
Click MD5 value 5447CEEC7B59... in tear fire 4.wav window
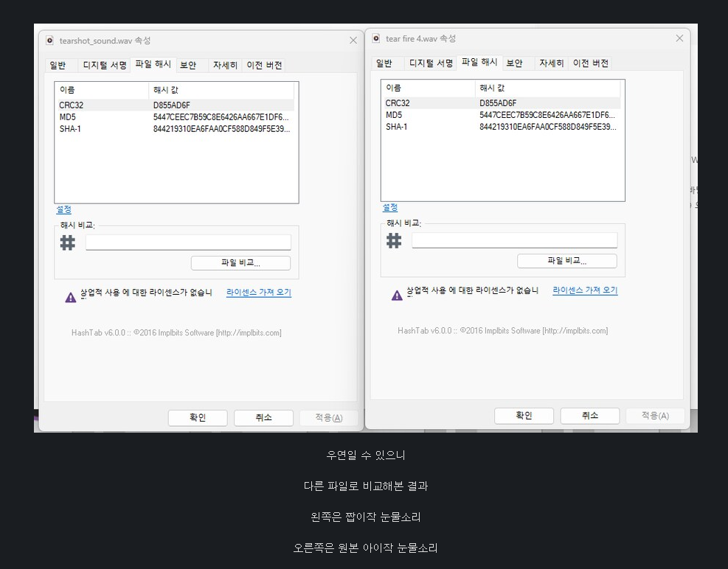[547, 116]
